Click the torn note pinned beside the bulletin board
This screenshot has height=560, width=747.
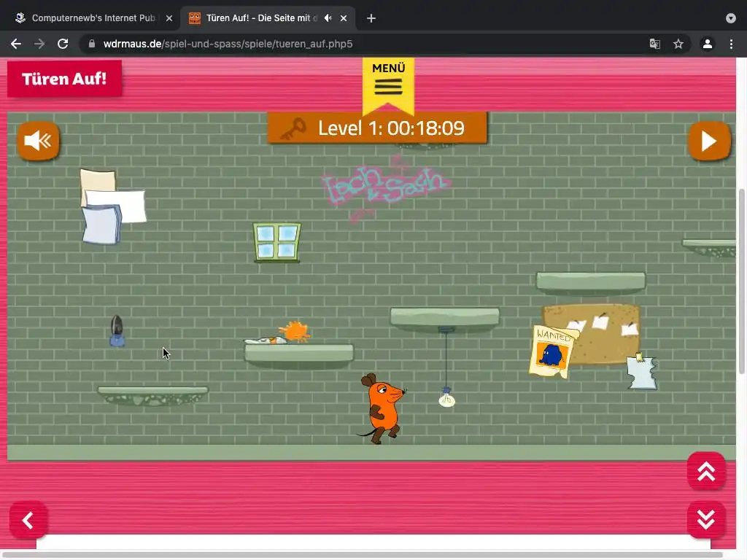pos(642,372)
